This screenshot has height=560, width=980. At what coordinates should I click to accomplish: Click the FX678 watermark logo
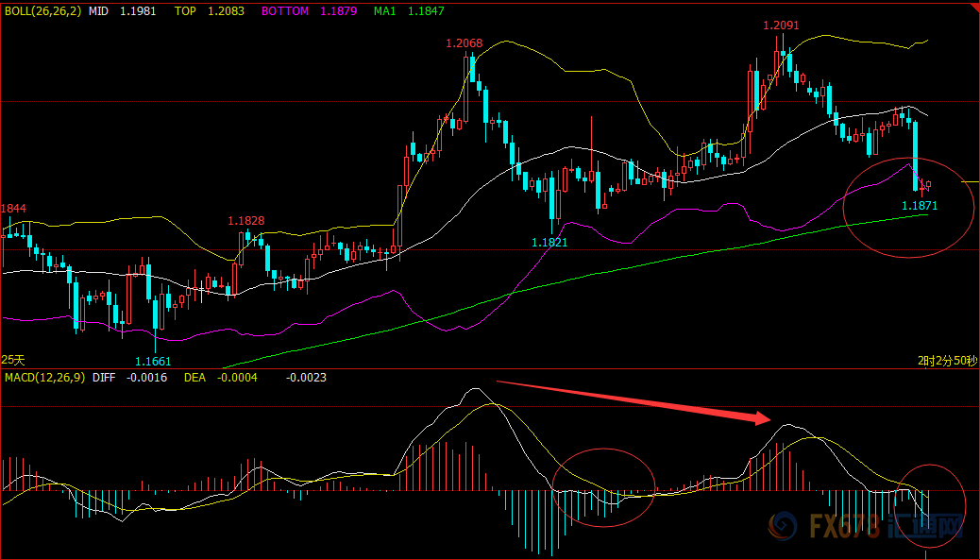click(866, 525)
